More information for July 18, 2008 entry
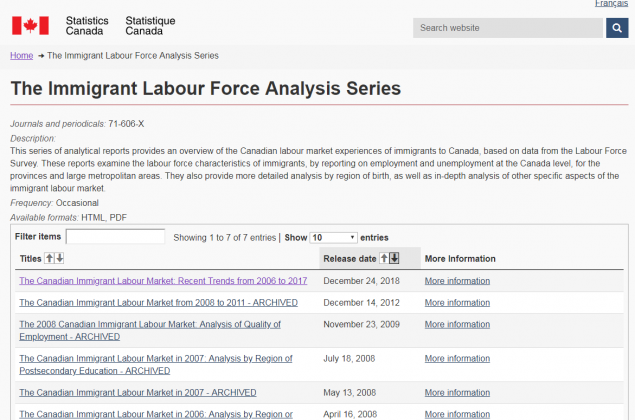The image size is (635, 420). (457, 358)
